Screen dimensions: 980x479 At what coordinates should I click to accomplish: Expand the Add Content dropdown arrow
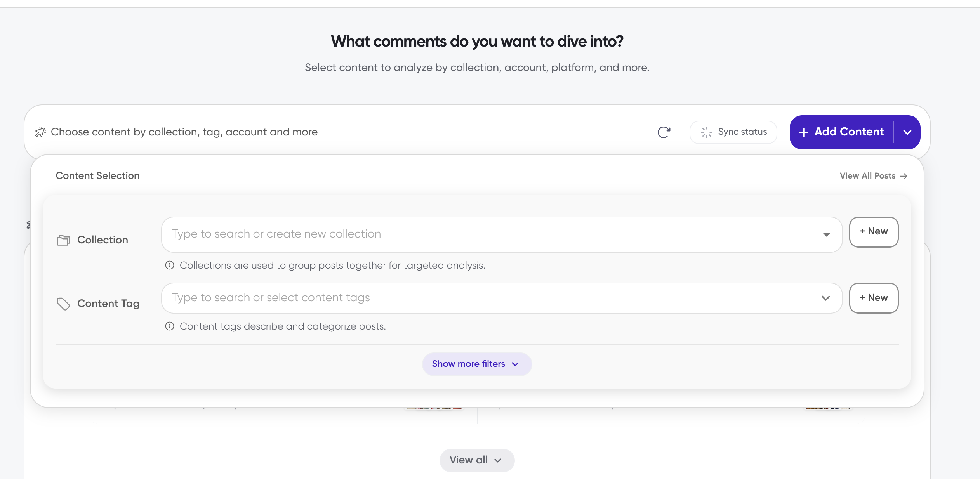[907, 132]
